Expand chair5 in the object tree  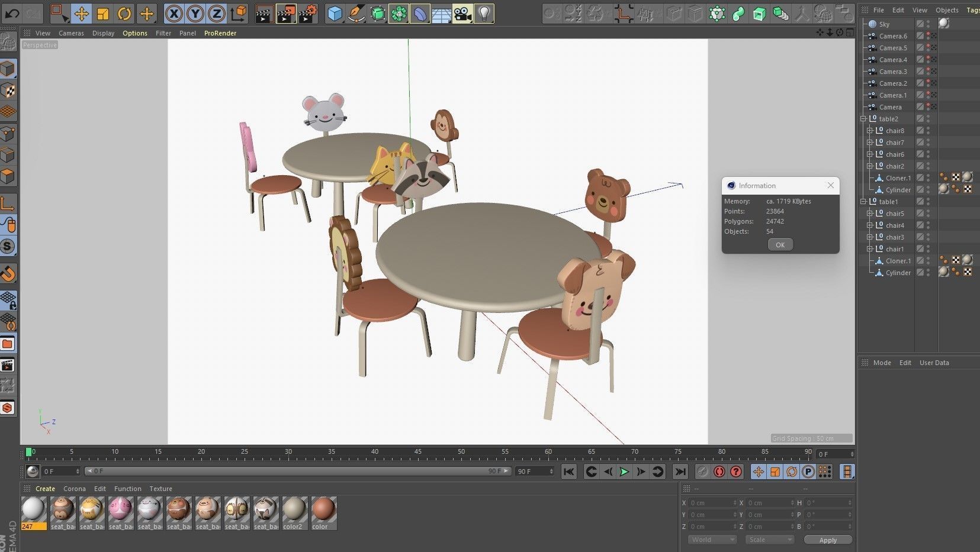tap(869, 214)
